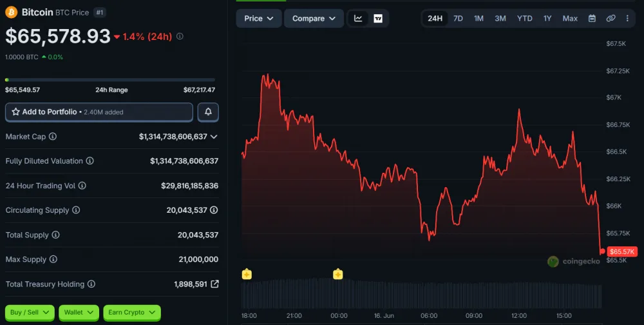Open the Market Cap info icon
Viewport: 644px width, 325px height.
[53, 136]
